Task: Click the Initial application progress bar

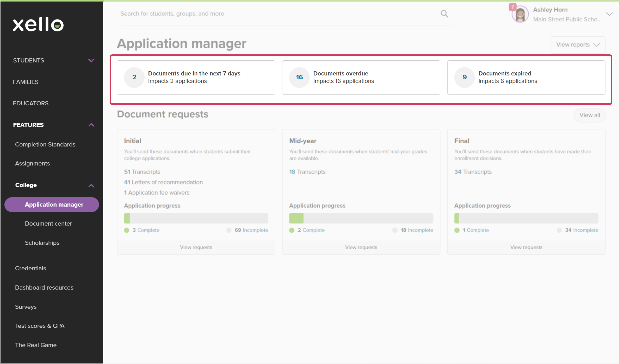Action: [196, 218]
